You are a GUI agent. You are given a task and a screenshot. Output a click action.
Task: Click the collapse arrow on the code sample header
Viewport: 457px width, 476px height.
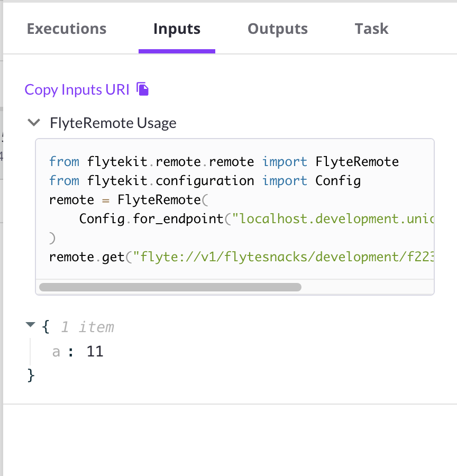point(33,122)
